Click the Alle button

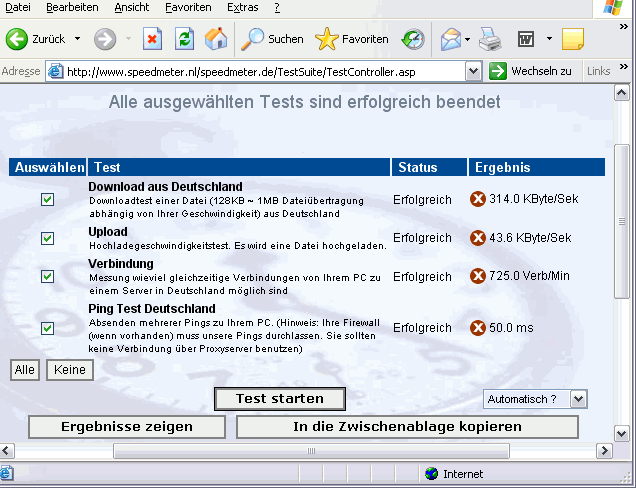coord(25,370)
